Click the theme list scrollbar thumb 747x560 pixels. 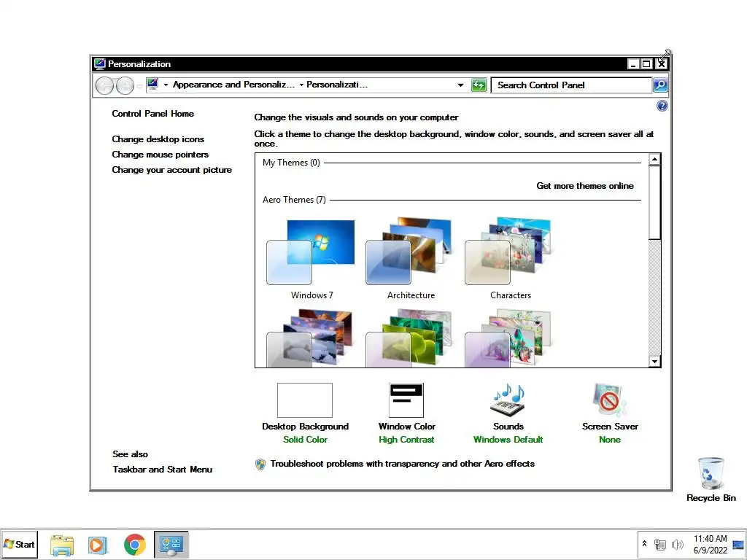(x=654, y=203)
